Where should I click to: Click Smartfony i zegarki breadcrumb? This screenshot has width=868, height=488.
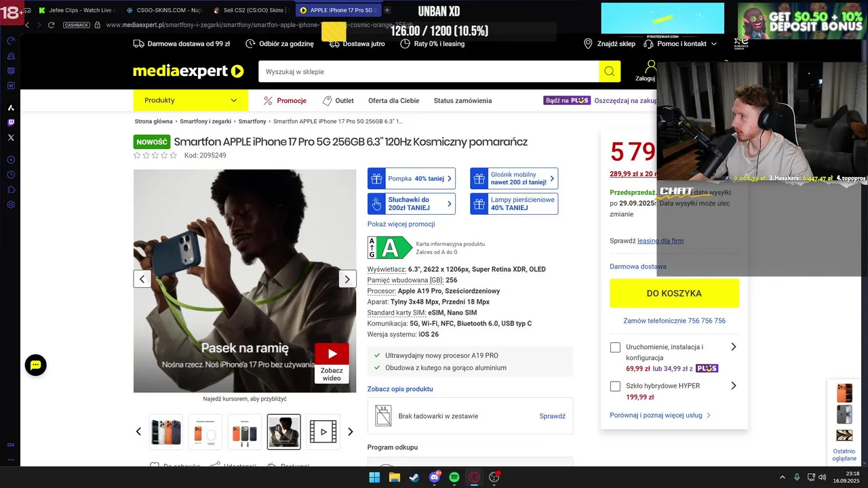205,121
